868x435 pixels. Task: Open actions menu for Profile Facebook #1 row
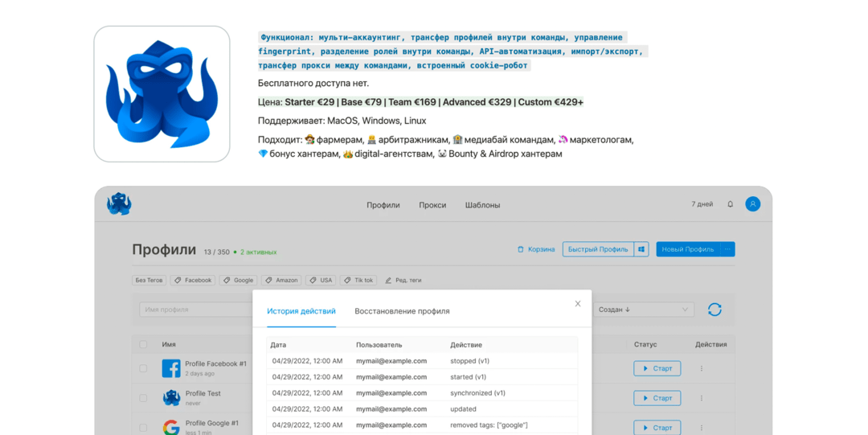[x=702, y=368]
